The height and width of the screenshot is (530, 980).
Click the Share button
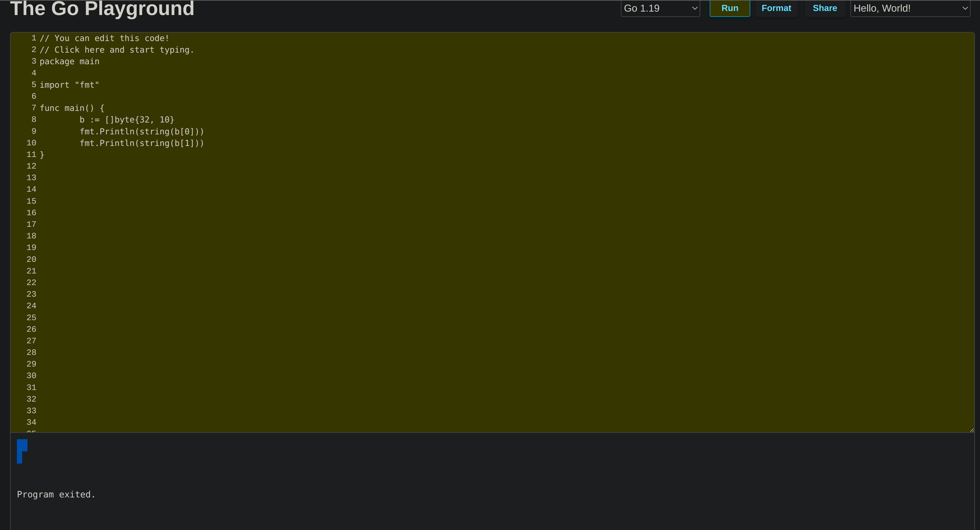pyautogui.click(x=824, y=8)
